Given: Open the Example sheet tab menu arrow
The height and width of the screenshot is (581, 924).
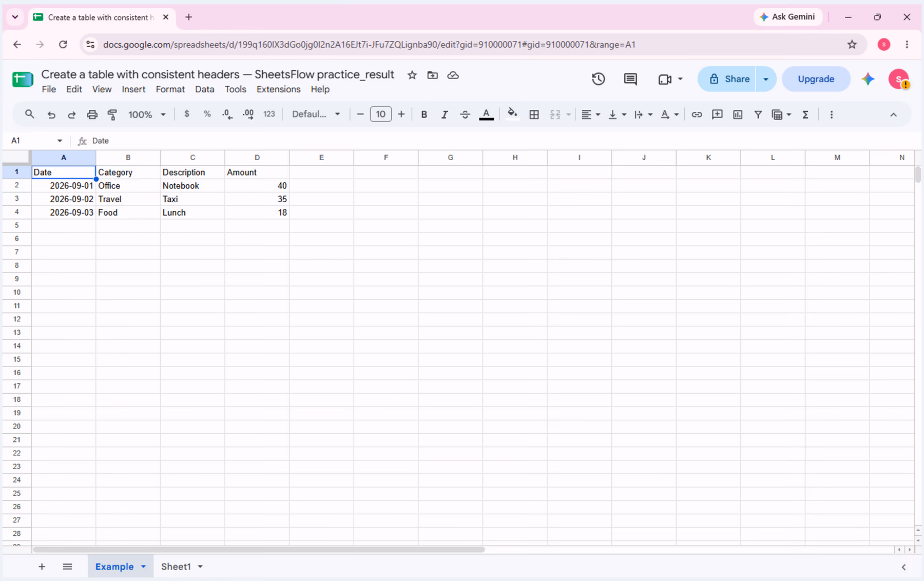Looking at the screenshot, I should point(143,567).
